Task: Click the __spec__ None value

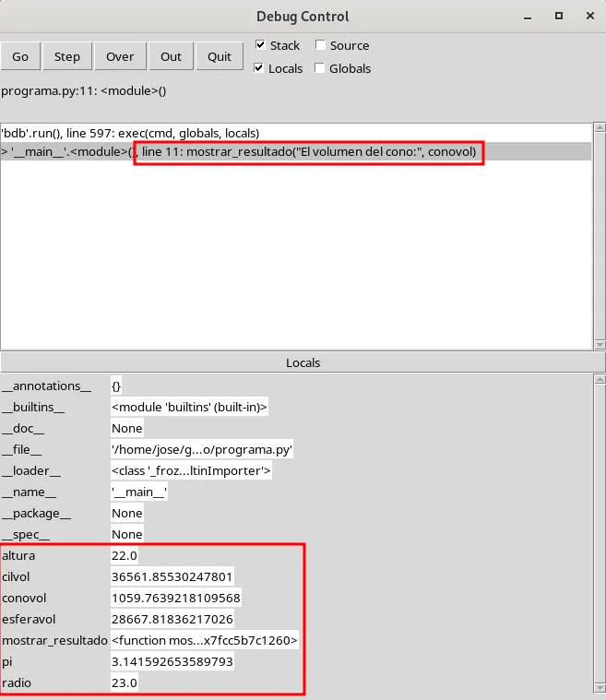Action: point(127,534)
